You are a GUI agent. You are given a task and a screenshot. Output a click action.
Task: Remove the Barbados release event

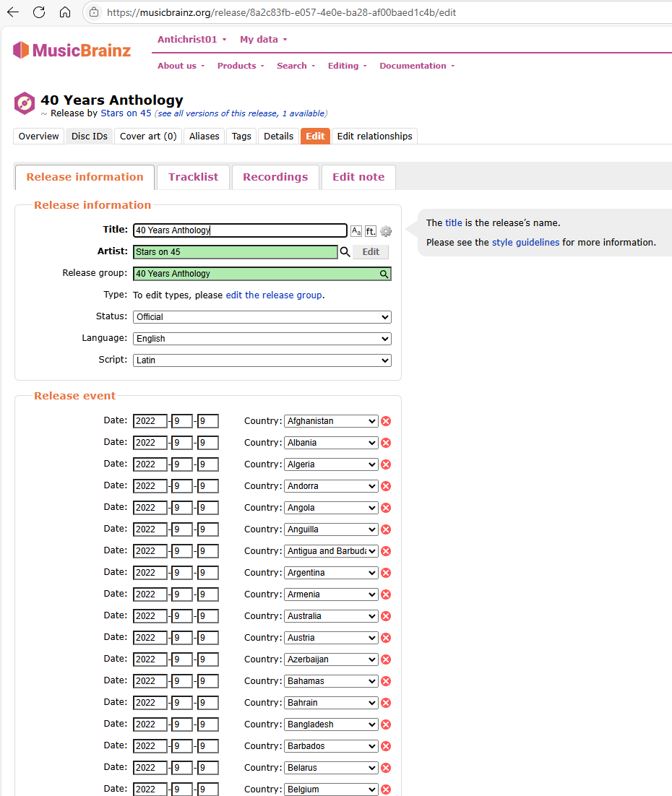point(386,745)
